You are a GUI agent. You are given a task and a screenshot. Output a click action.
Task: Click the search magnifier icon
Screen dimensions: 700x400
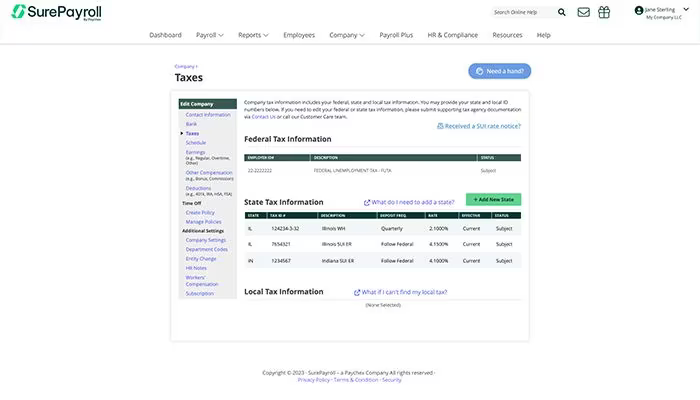(562, 12)
